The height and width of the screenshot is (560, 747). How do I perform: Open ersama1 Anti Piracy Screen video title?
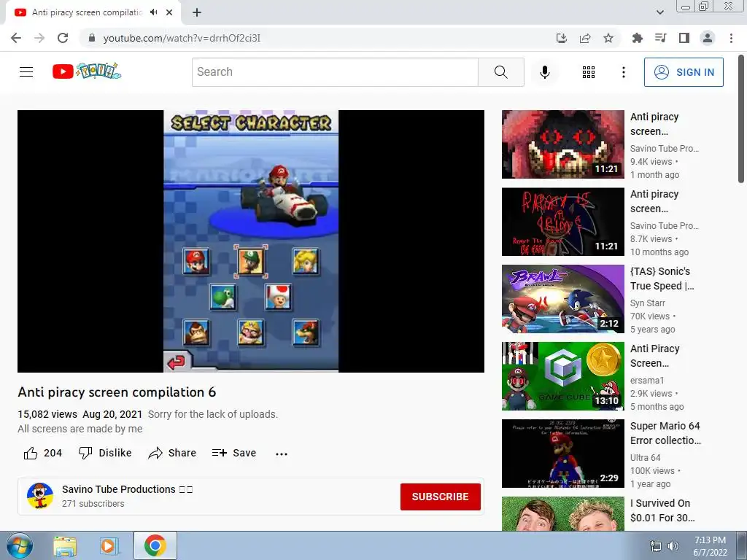coord(654,356)
